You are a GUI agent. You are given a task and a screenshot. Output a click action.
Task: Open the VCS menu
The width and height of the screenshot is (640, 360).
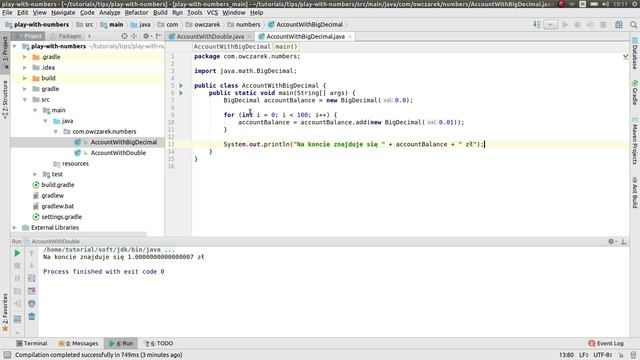[x=212, y=13]
